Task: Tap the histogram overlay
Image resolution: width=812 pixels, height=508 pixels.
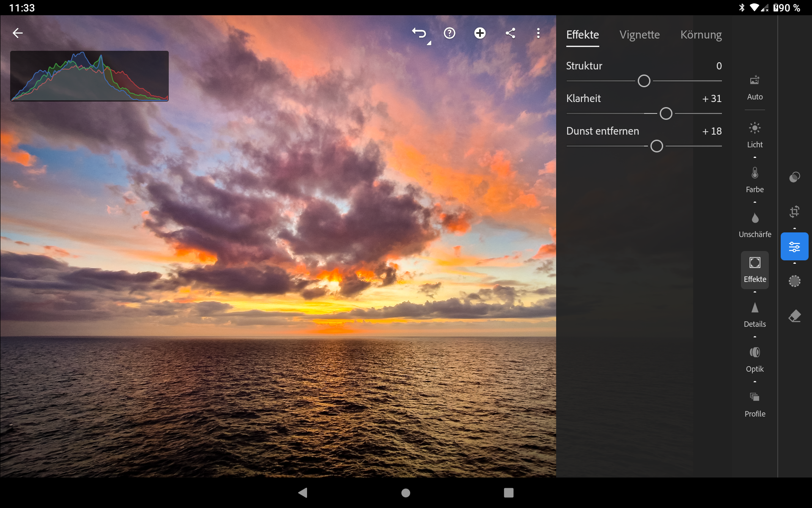Action: [x=89, y=76]
